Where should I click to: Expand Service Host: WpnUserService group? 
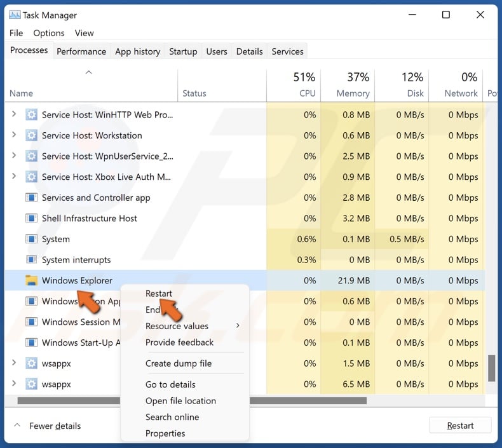pos(14,155)
